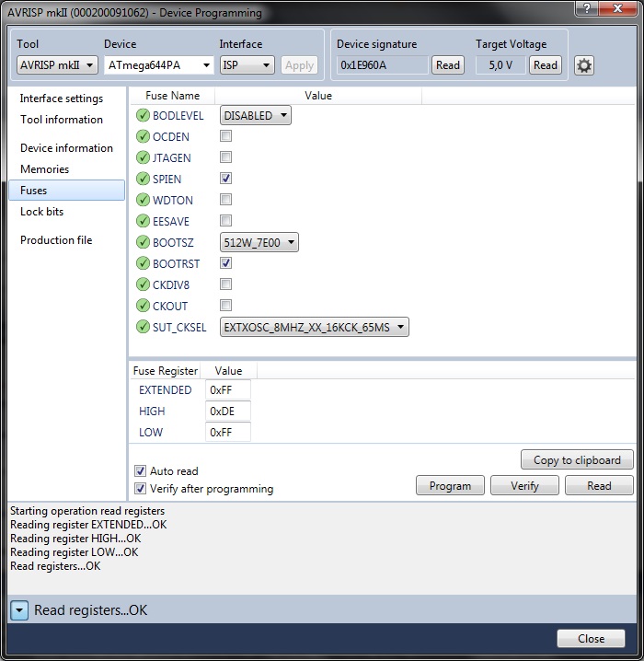Toggle Verify after programming checkbox
Viewport: 644px width, 661px height.
(x=140, y=489)
